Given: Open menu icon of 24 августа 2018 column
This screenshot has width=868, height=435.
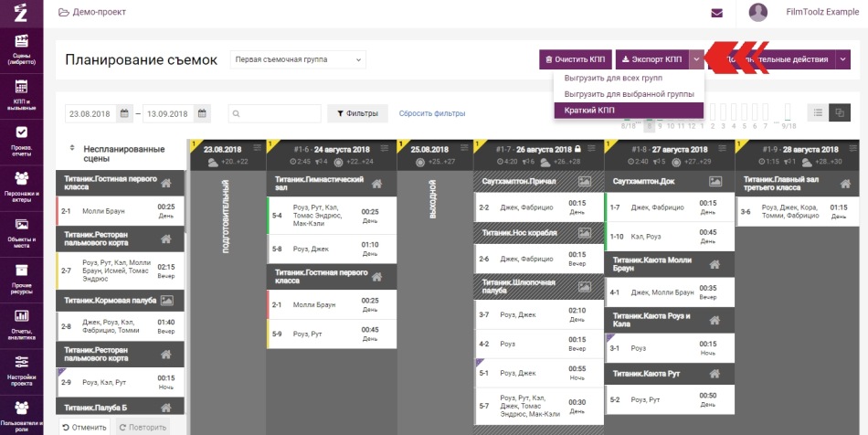Looking at the screenshot, I should pos(384,149).
